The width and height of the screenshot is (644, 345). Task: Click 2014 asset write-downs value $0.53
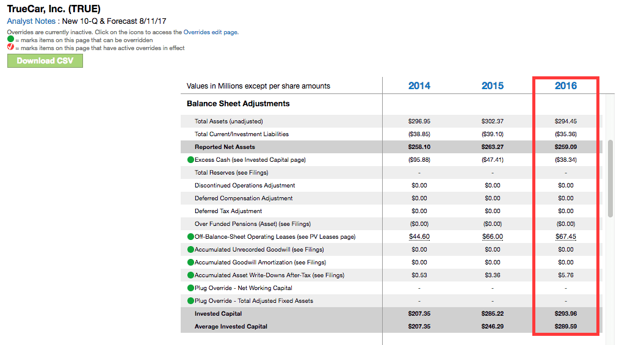[x=419, y=275]
